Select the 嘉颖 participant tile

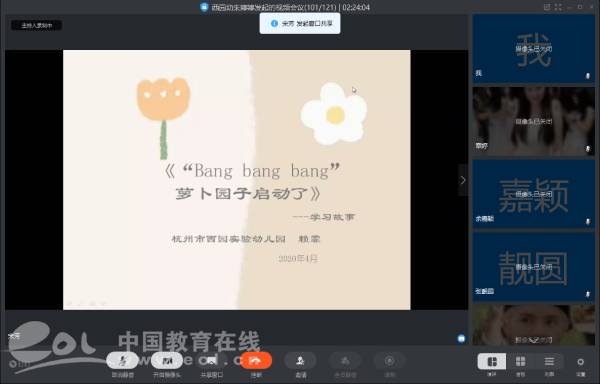tap(533, 194)
